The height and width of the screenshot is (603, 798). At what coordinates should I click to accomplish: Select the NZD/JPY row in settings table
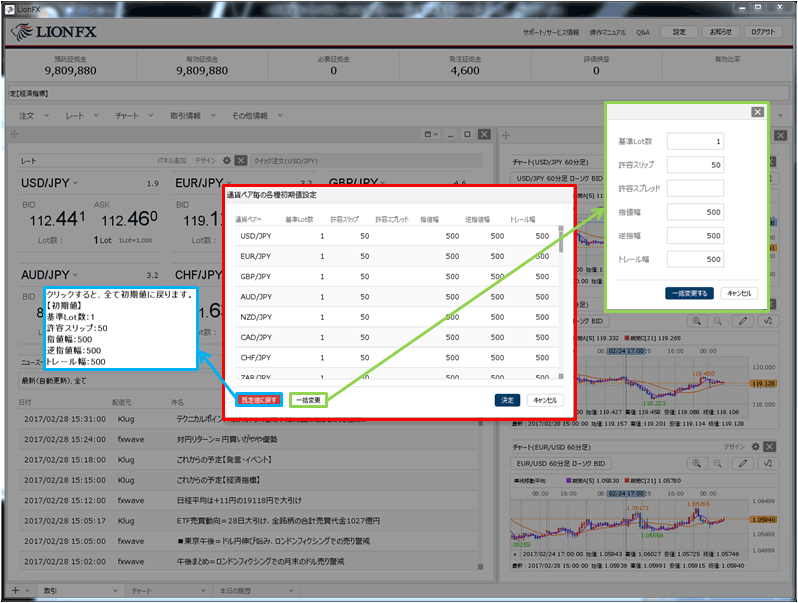[x=396, y=317]
